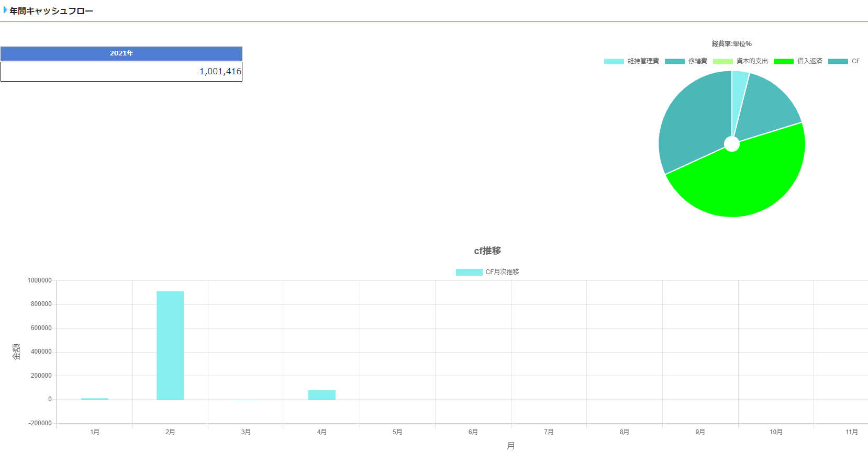Click the 7月 axis label

point(549,432)
